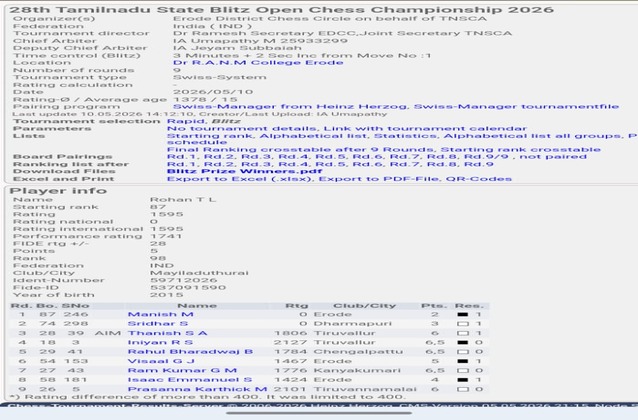Open Ranking list after Rd.2
This screenshot has height=420, width=638.
tap(219, 164)
